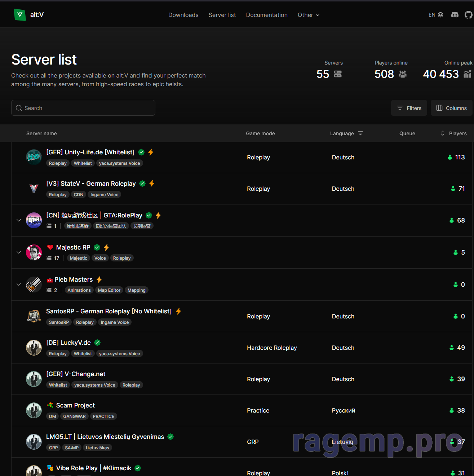
Task: Click the alt:V logo icon
Action: [20, 15]
